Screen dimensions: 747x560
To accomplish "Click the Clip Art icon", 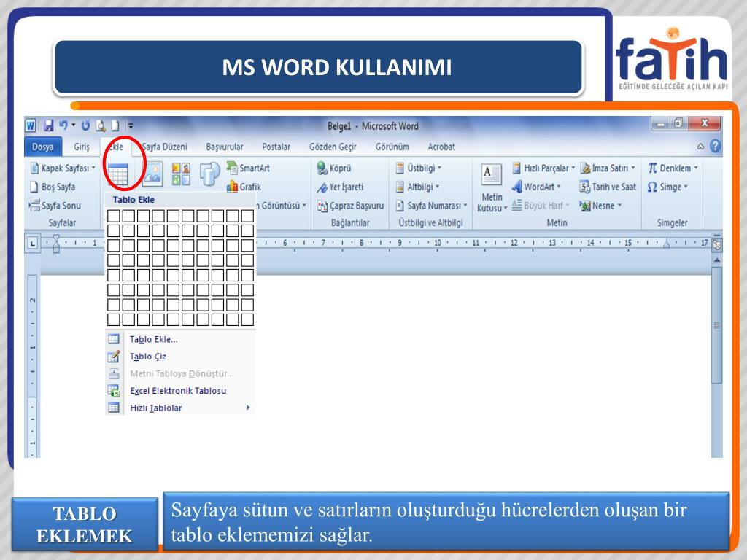I will pos(181,174).
